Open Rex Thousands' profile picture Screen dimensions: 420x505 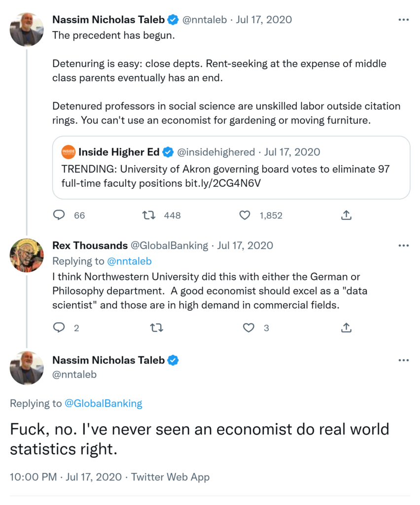click(27, 255)
